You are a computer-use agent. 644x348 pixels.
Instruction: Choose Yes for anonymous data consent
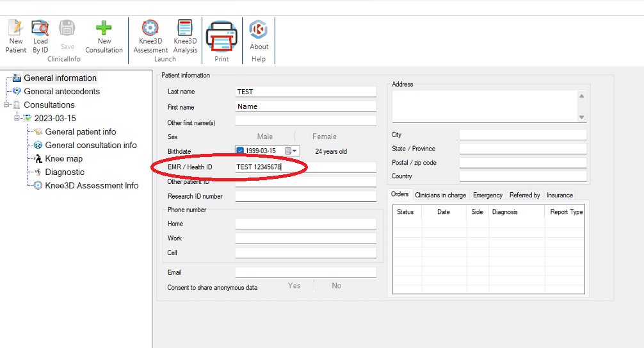[294, 286]
